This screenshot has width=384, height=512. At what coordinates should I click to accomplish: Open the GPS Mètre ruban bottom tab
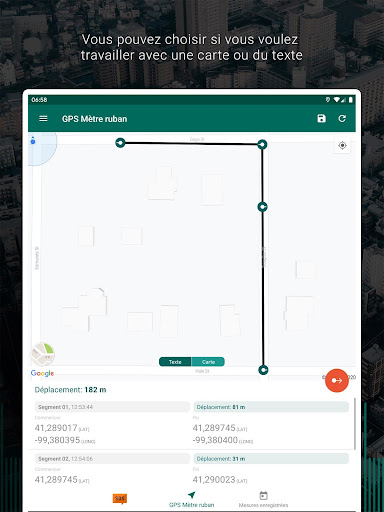[x=191, y=499]
